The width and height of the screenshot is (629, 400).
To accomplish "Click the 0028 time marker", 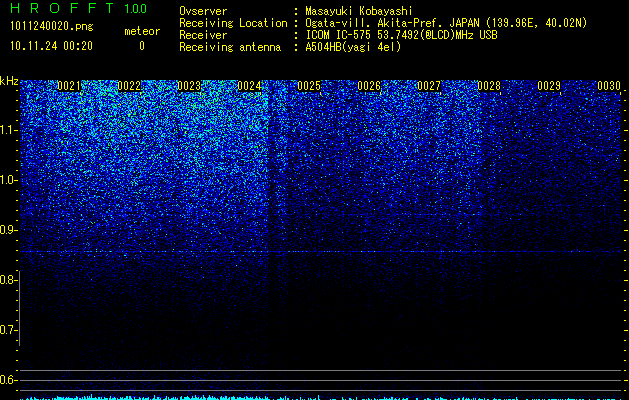I will (x=489, y=86).
